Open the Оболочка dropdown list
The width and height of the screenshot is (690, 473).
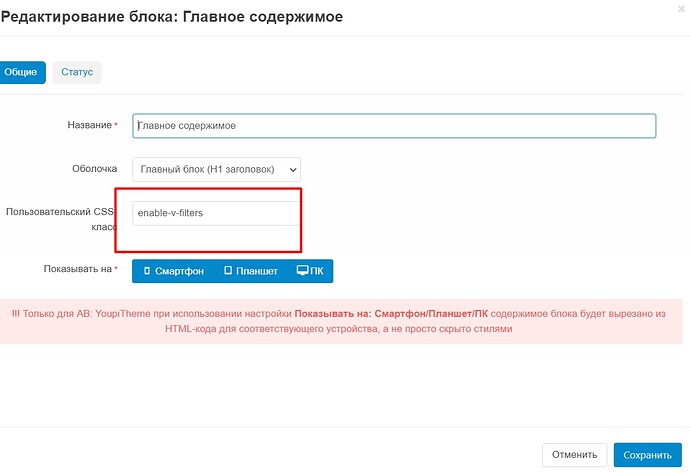[215, 170]
